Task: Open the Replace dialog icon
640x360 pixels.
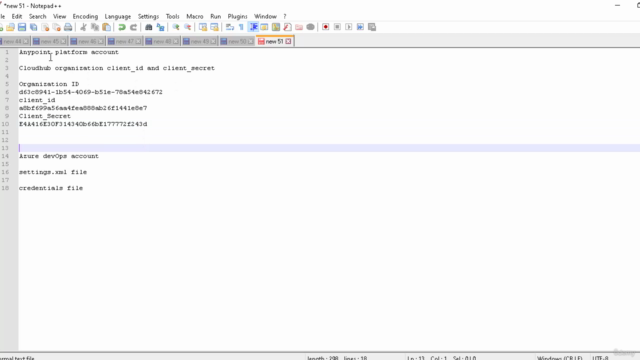Action: tap(160, 27)
